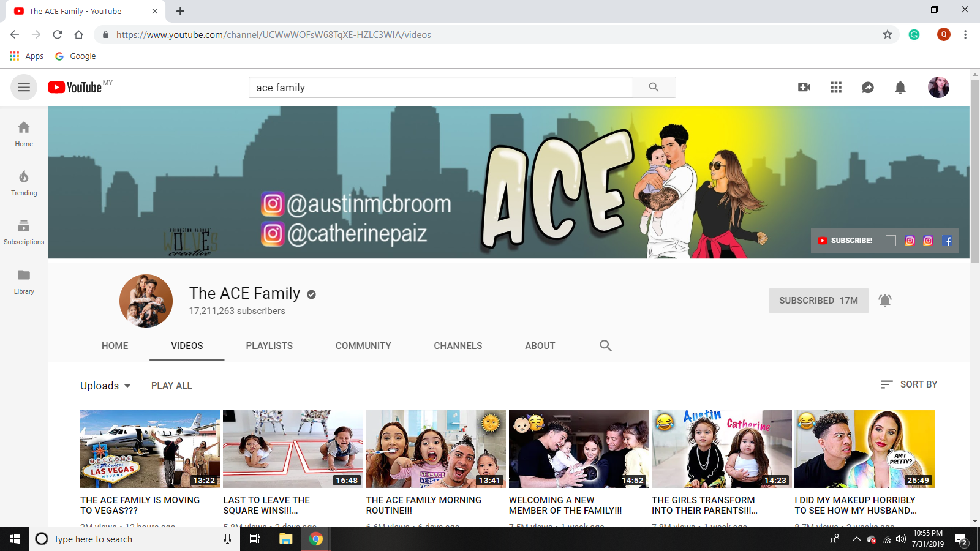This screenshot has width=980, height=551.
Task: Click the second Instagram icon in banner links
Action: point(929,241)
